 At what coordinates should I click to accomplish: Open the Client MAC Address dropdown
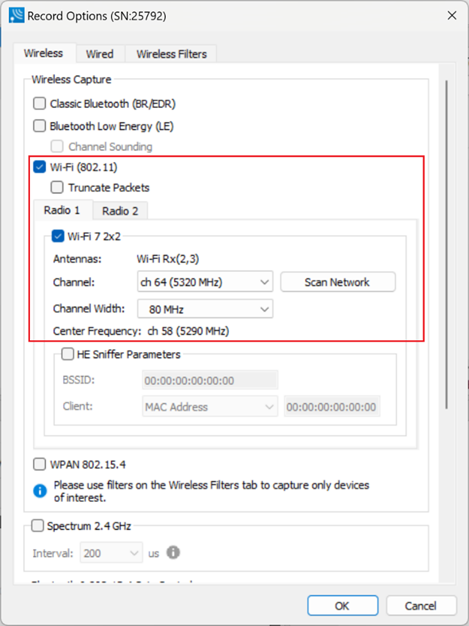point(210,407)
